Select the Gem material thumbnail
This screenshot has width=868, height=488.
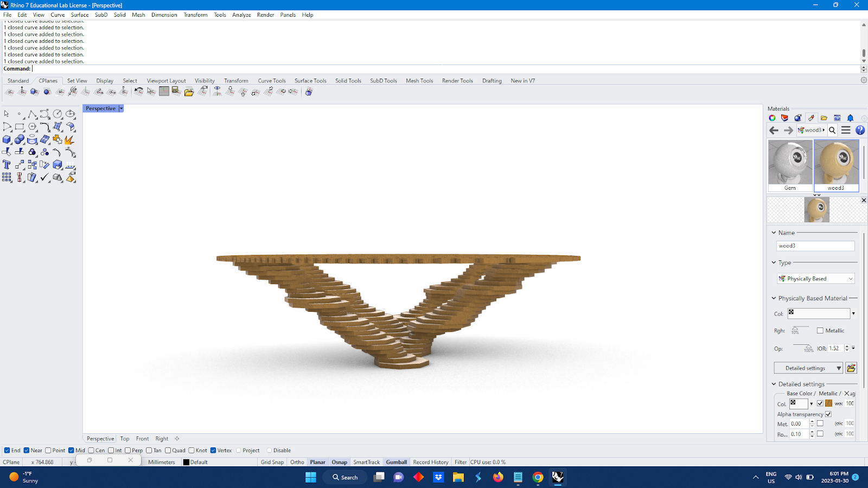(790, 165)
